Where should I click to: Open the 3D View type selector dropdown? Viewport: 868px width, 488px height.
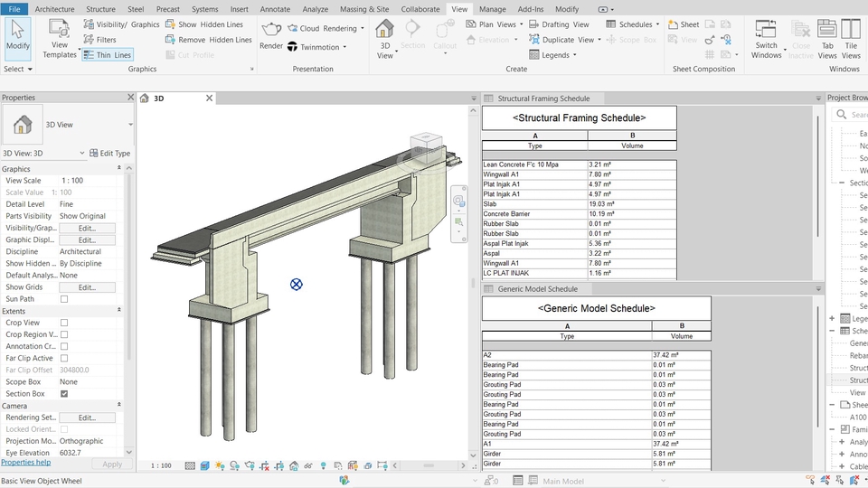tap(130, 125)
